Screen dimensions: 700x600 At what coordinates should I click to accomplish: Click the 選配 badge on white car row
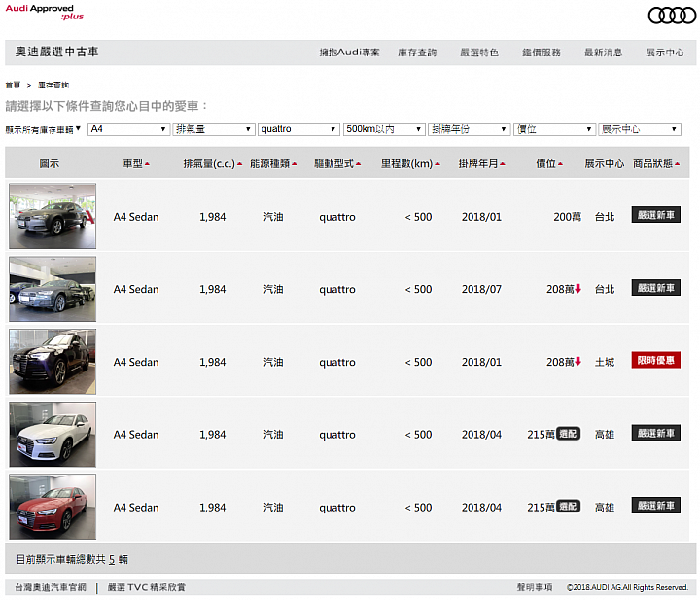[x=569, y=434]
